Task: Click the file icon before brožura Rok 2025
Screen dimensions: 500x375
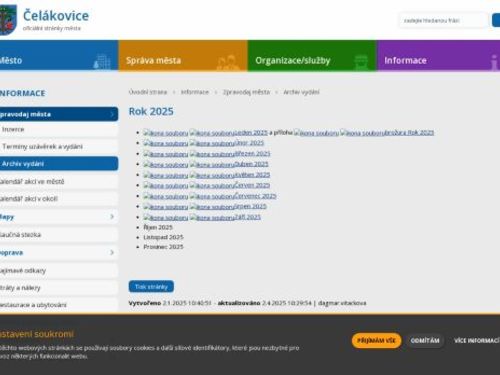Action: (362, 133)
